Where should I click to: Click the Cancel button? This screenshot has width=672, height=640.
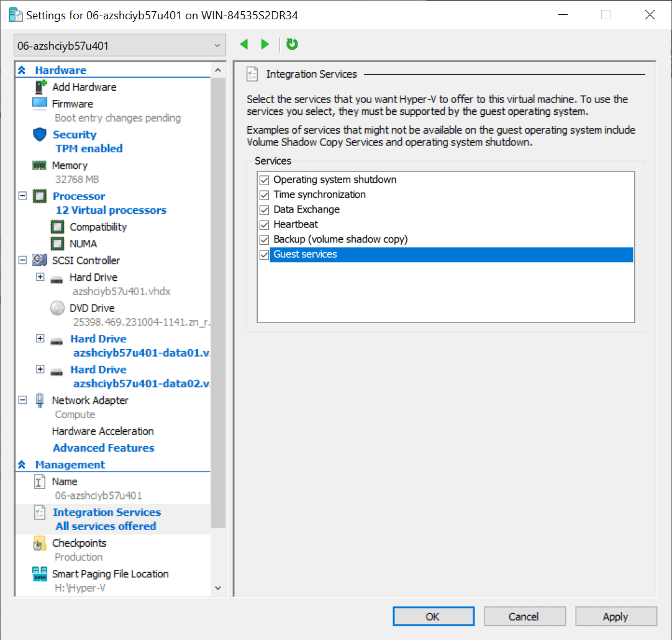coord(525,616)
